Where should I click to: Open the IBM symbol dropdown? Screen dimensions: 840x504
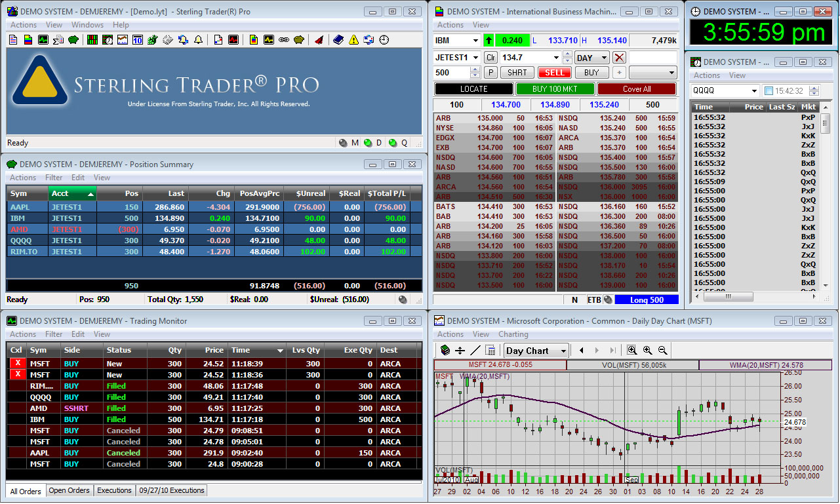(475, 41)
